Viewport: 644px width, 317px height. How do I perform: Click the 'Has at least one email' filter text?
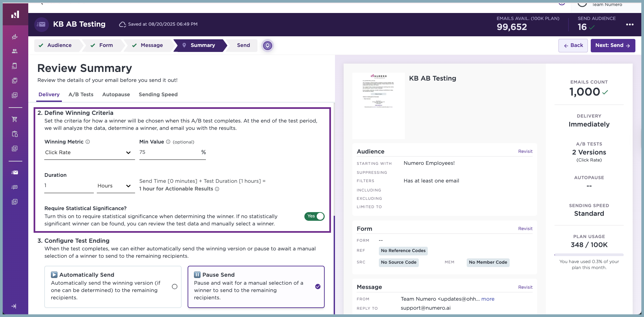431,181
